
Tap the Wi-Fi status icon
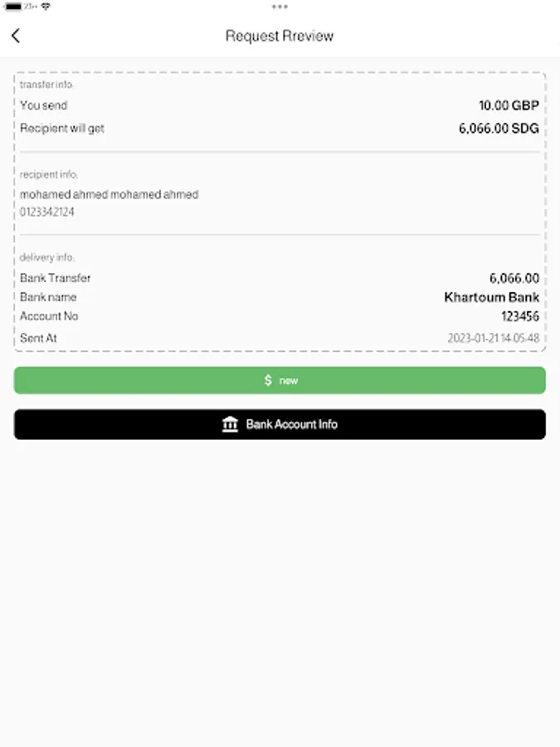tap(45, 7)
